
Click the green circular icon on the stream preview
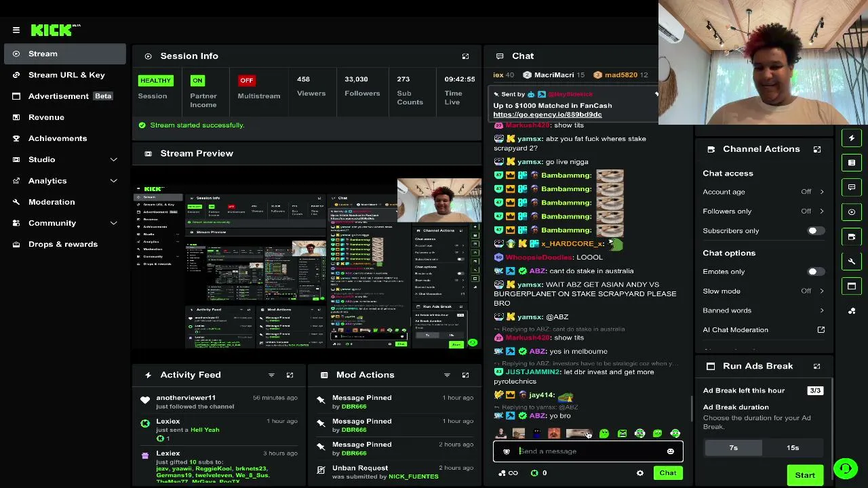(x=473, y=343)
